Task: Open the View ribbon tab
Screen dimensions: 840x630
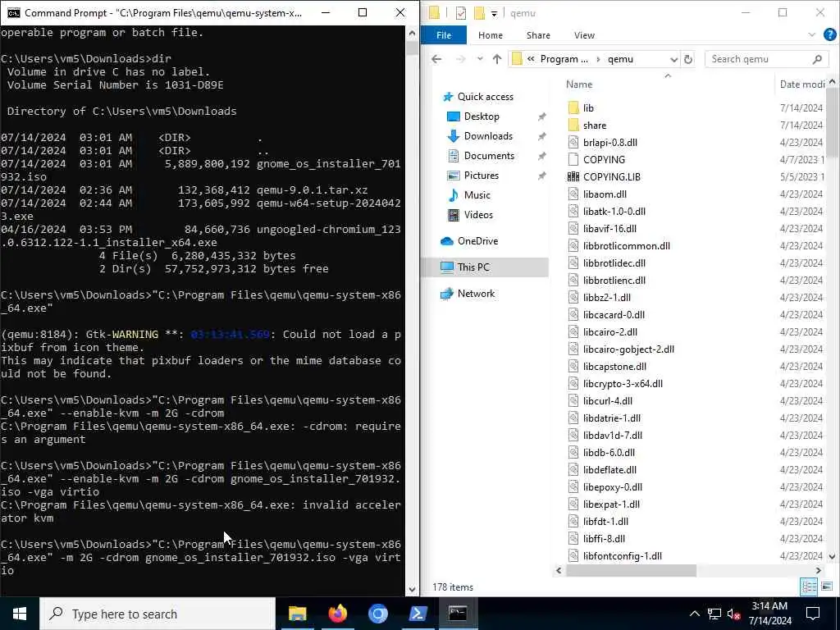Action: pyautogui.click(x=584, y=34)
